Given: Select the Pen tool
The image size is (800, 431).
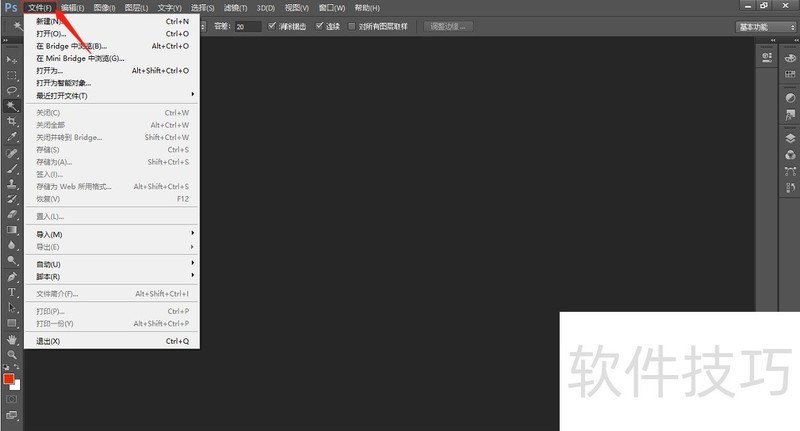Looking at the screenshot, I should [x=12, y=277].
